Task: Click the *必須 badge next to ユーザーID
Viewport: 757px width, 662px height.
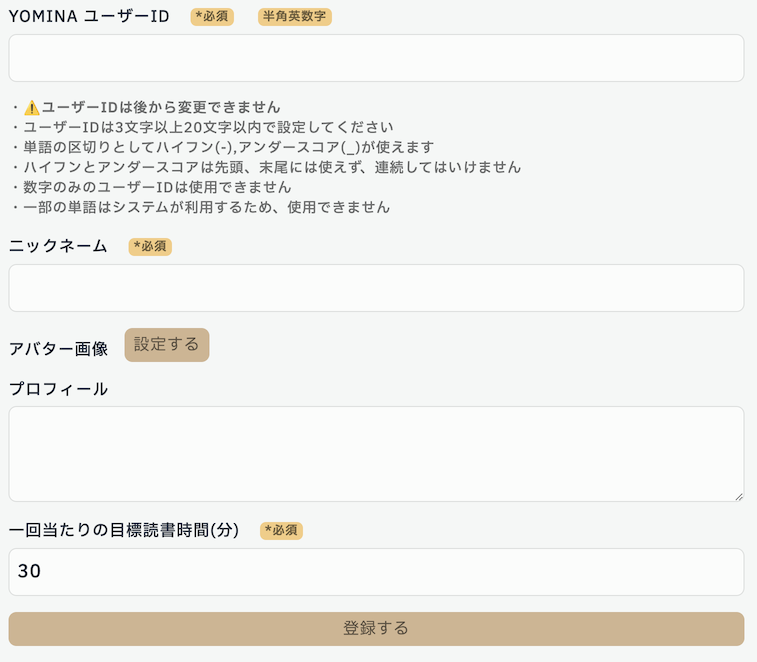Action: [212, 17]
